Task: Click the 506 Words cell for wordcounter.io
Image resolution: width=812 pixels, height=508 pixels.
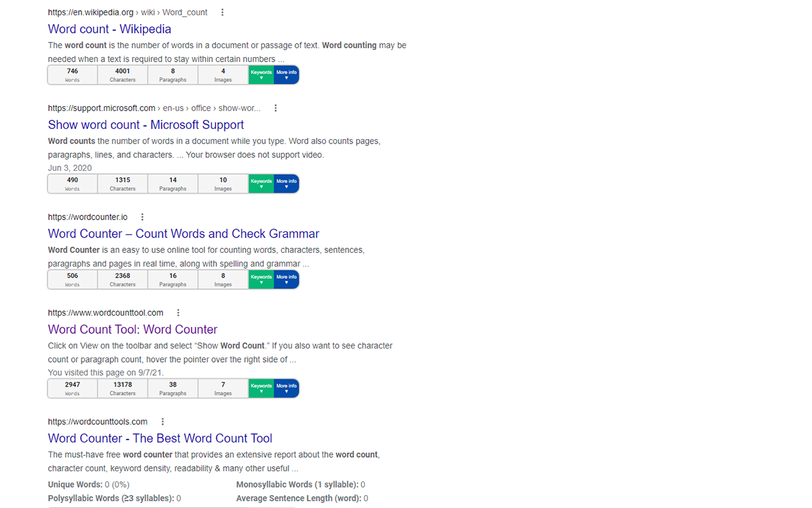Action: pos(72,279)
